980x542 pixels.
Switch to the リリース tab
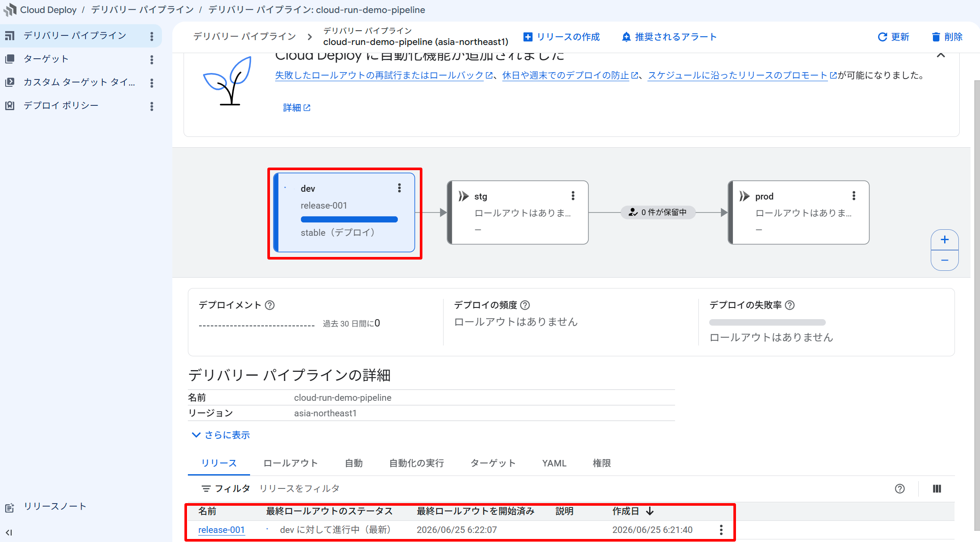(x=219, y=463)
